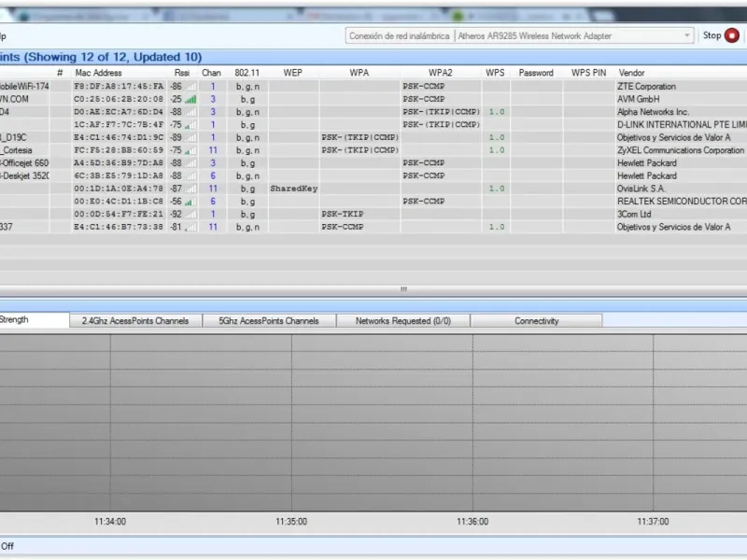Image resolution: width=747 pixels, height=560 pixels.
Task: Click the AVM GmbH vendor cell
Action: [639, 100]
